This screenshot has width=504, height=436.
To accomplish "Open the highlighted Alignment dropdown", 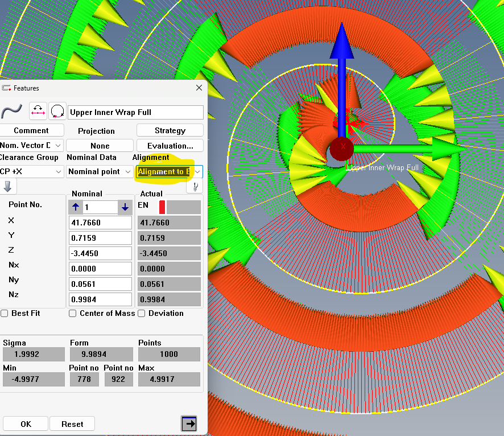I will (169, 171).
